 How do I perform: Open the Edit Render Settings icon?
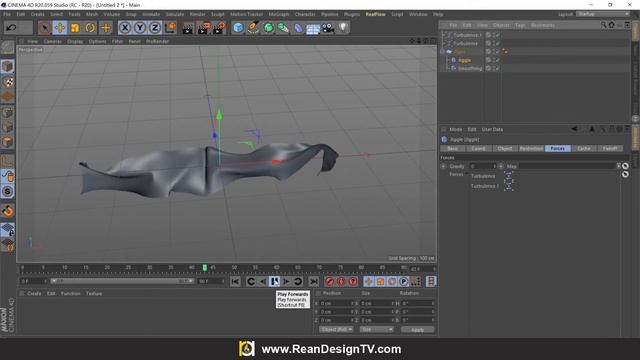(220, 28)
